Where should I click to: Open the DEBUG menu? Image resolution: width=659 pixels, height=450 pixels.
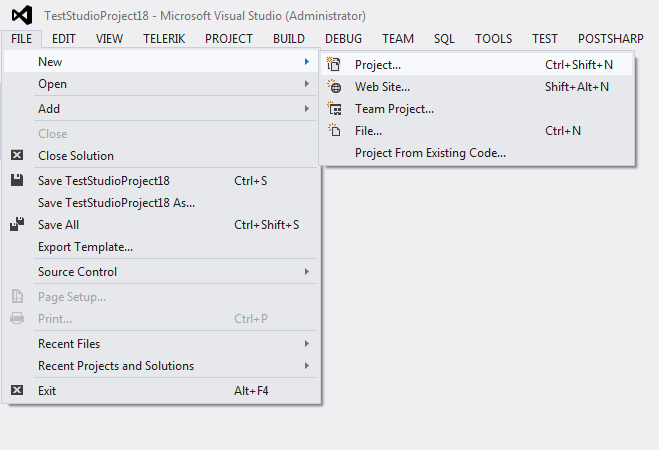tap(343, 39)
